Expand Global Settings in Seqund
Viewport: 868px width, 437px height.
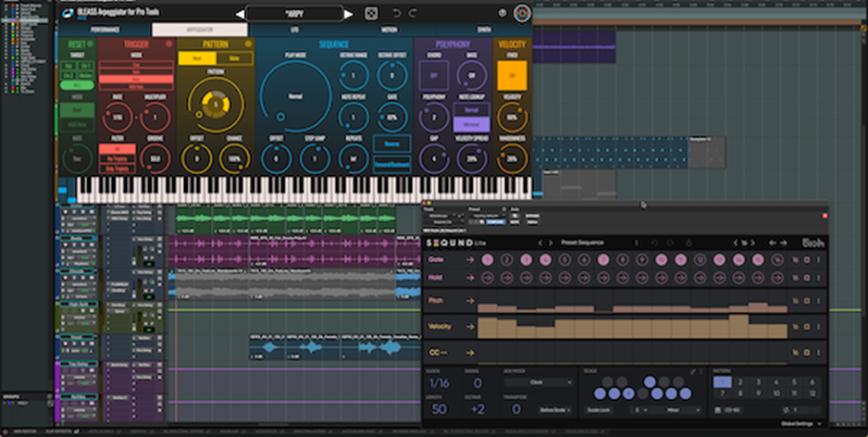tap(801, 424)
